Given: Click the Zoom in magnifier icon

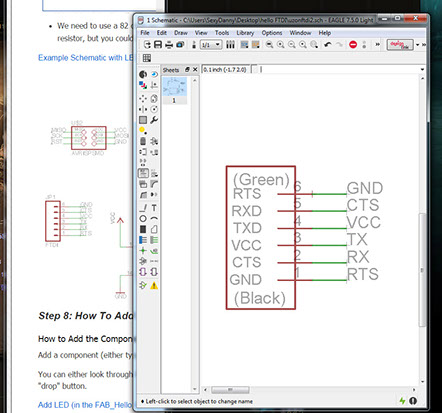Looking at the screenshot, I should pyautogui.click(x=281, y=44).
